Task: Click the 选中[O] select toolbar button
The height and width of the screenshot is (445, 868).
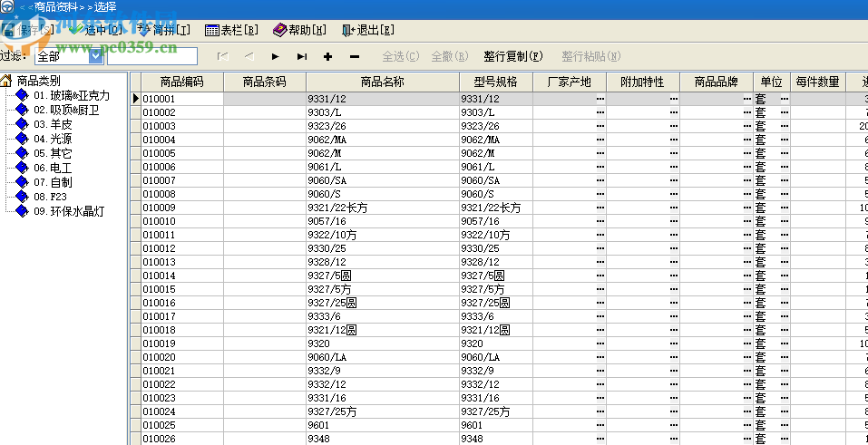Action: click(95, 30)
